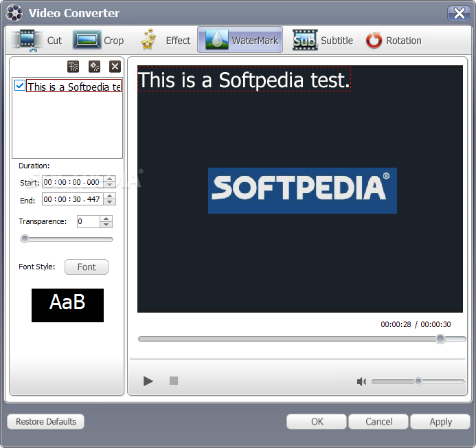
Task: Click the End time field
Action: (73, 199)
